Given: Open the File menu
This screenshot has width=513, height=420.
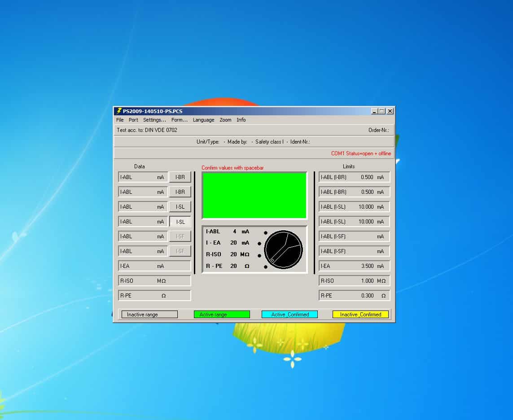Looking at the screenshot, I should tap(120, 120).
